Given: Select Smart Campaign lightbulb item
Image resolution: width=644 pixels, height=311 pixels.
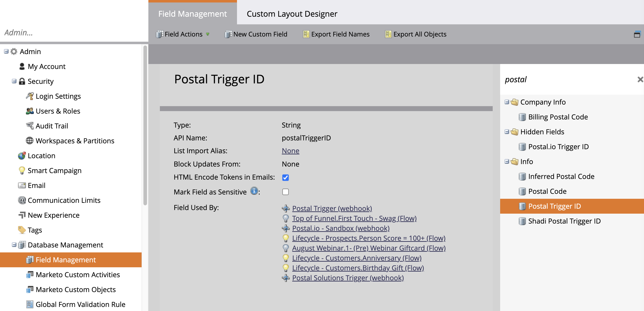Looking at the screenshot, I should click(54, 171).
